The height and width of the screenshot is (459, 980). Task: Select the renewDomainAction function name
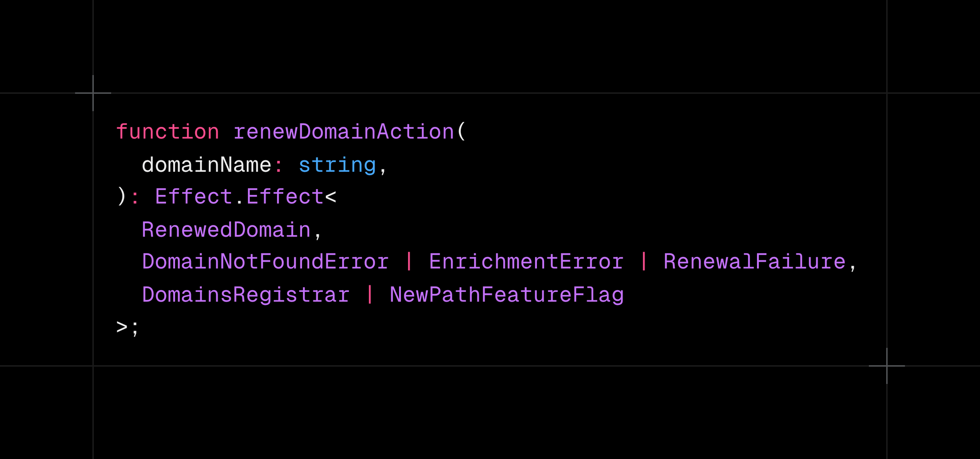pos(344,132)
